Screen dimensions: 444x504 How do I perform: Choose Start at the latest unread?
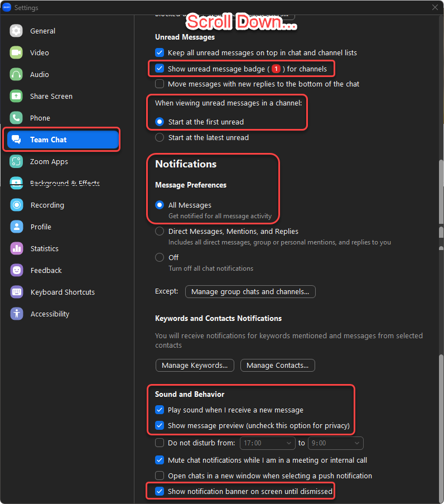(160, 137)
